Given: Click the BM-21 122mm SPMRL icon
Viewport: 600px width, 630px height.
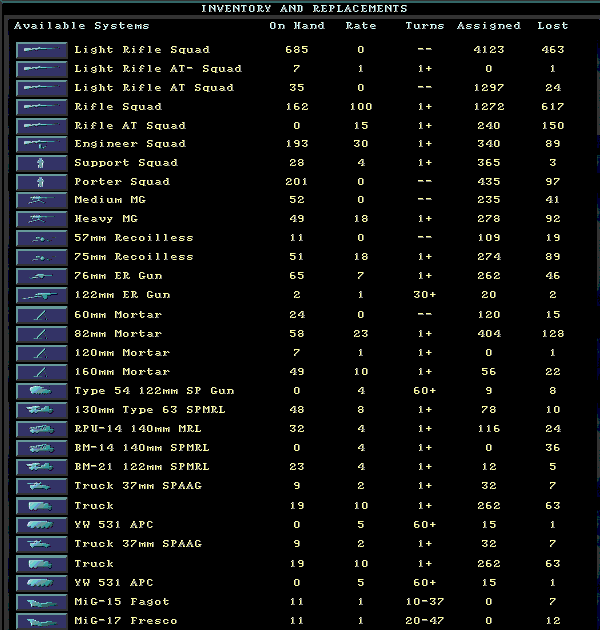Looking at the screenshot, I should tap(42, 467).
